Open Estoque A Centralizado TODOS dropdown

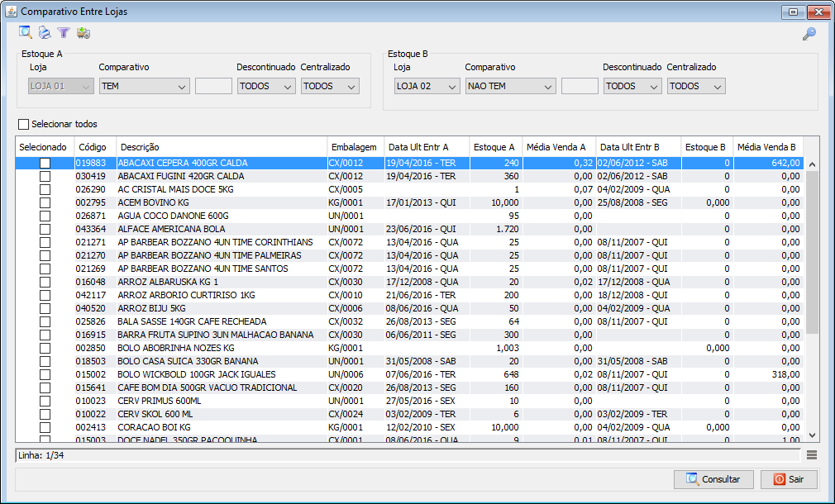click(x=330, y=86)
